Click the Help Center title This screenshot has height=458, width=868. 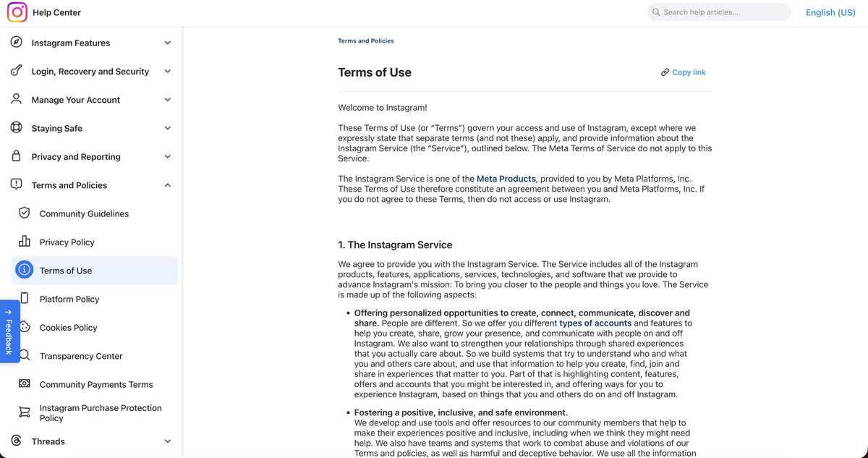57,12
